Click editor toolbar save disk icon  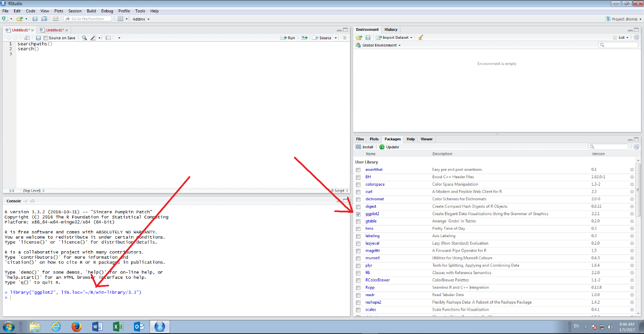[x=38, y=38]
